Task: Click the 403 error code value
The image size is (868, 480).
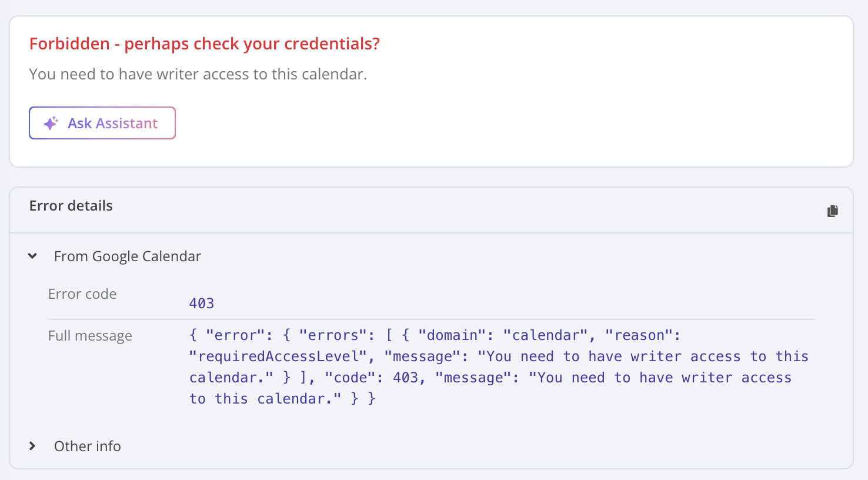Action: coord(202,304)
